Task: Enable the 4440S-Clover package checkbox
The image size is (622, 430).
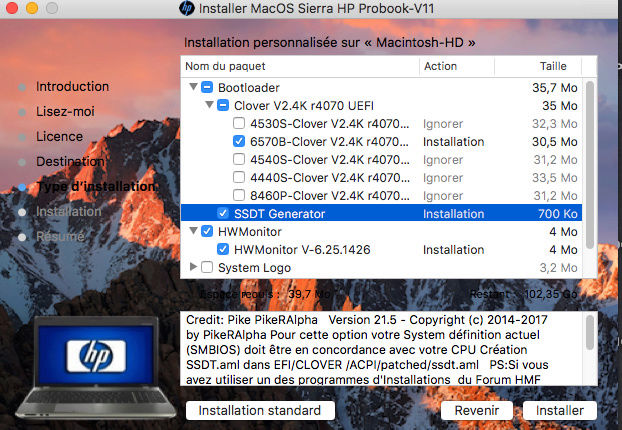Action: (239, 177)
